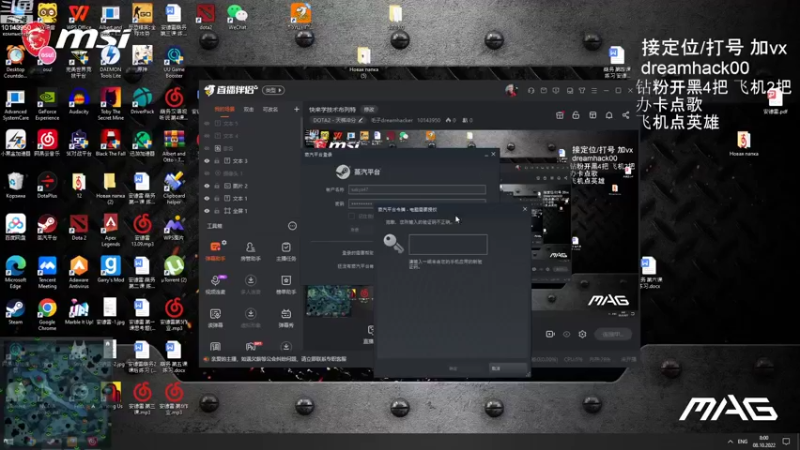
Task: Open the Audacity desktop shortcut
Action: pyautogui.click(x=79, y=101)
